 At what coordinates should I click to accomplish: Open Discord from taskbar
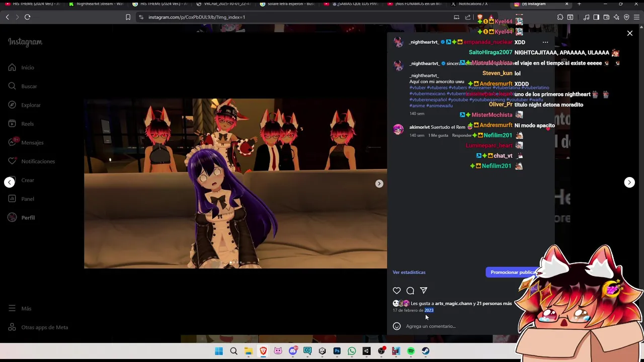tap(293, 351)
